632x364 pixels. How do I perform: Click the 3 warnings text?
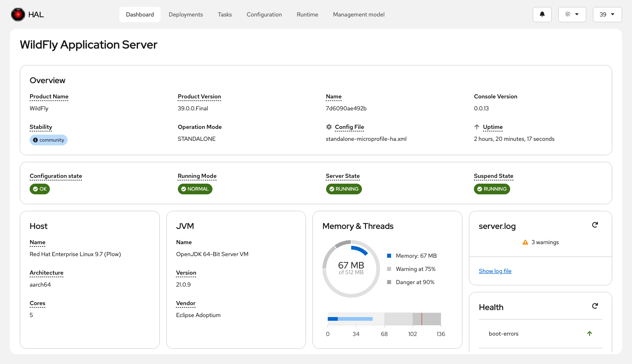(545, 242)
